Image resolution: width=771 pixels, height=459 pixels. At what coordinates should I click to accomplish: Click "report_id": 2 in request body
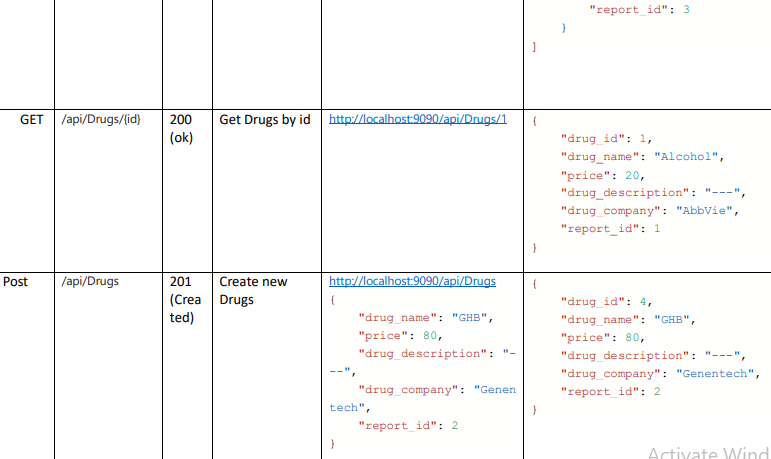coord(408,426)
